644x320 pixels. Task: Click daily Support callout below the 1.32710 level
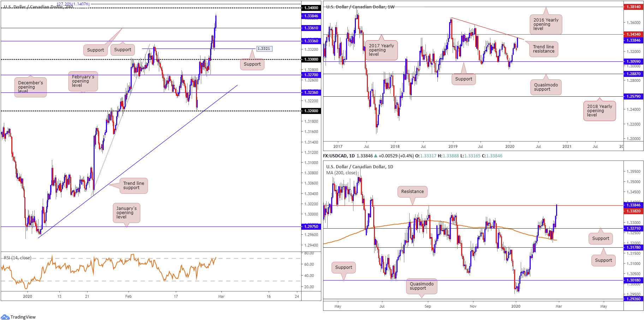click(601, 239)
